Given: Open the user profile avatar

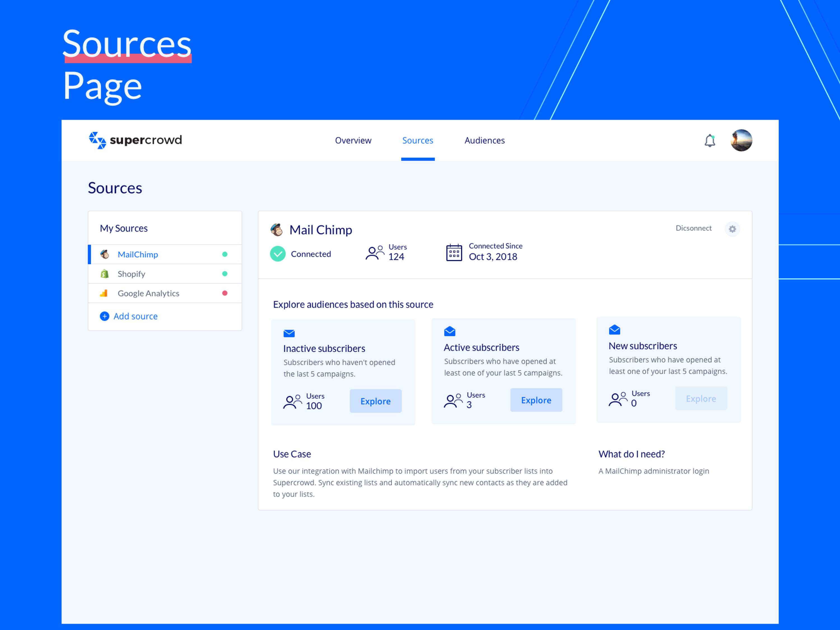Looking at the screenshot, I should pyautogui.click(x=741, y=140).
